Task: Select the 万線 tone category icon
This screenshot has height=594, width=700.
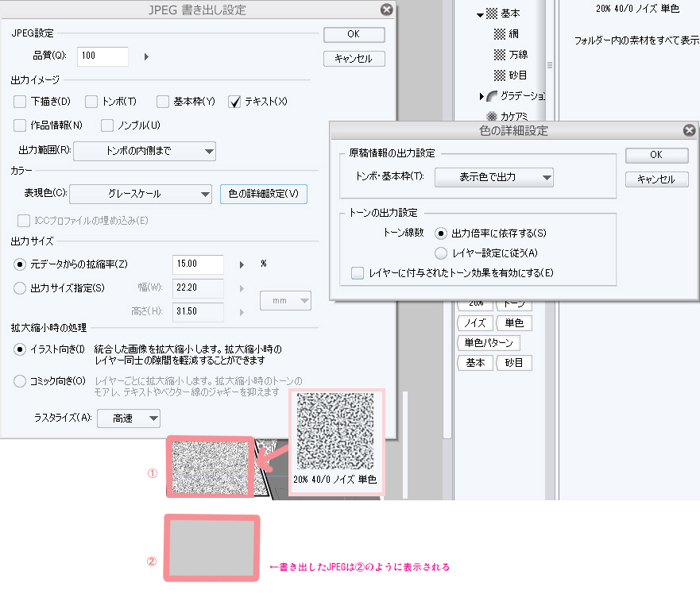Action: [500, 55]
